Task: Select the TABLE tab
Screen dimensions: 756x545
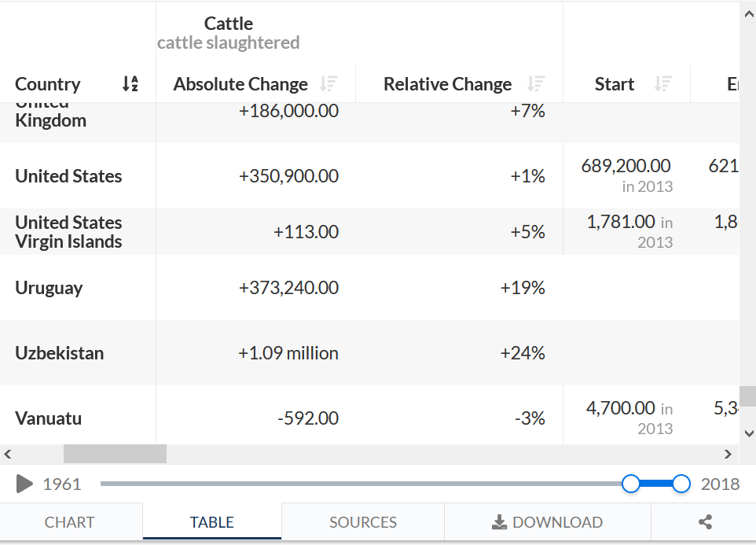Action: coord(212,522)
